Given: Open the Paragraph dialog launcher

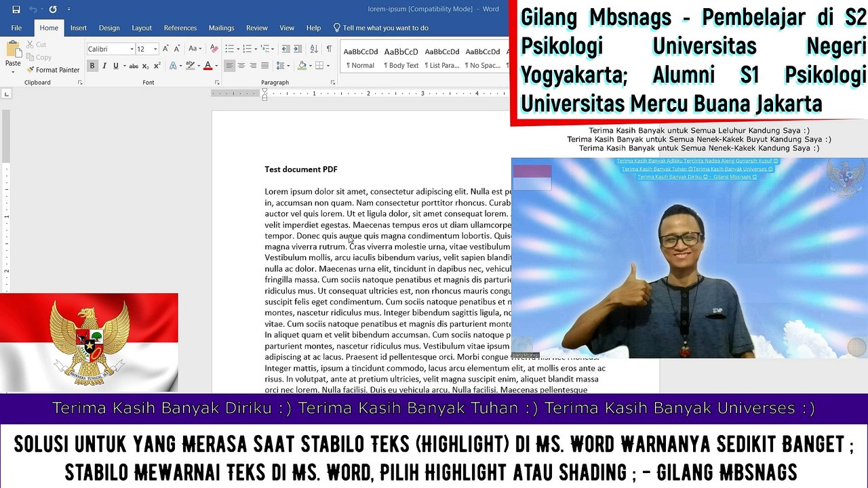Looking at the screenshot, I should [333, 83].
